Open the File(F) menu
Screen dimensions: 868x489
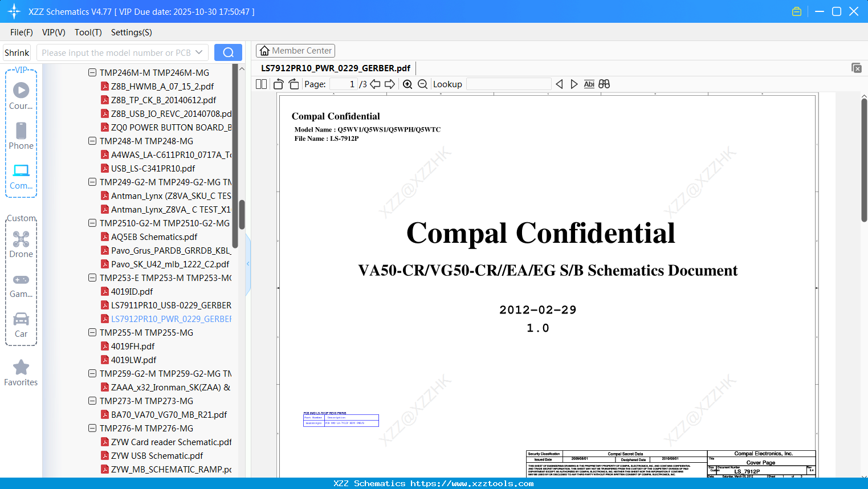pyautogui.click(x=22, y=32)
